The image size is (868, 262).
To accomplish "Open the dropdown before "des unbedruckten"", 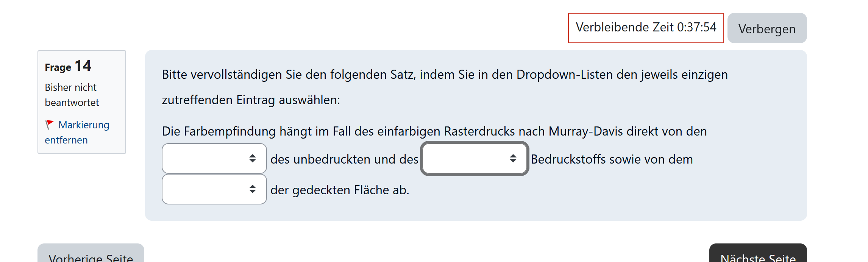I will pyautogui.click(x=214, y=158).
